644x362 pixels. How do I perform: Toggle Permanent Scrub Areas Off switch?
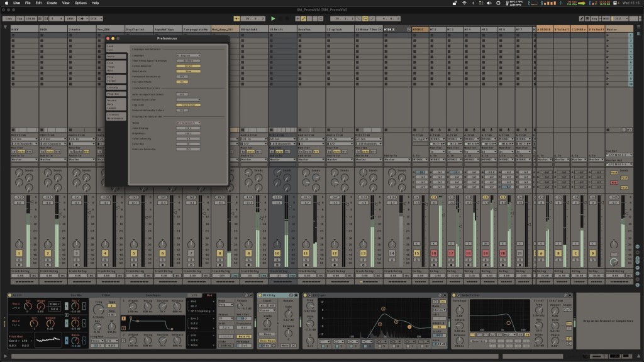click(182, 76)
